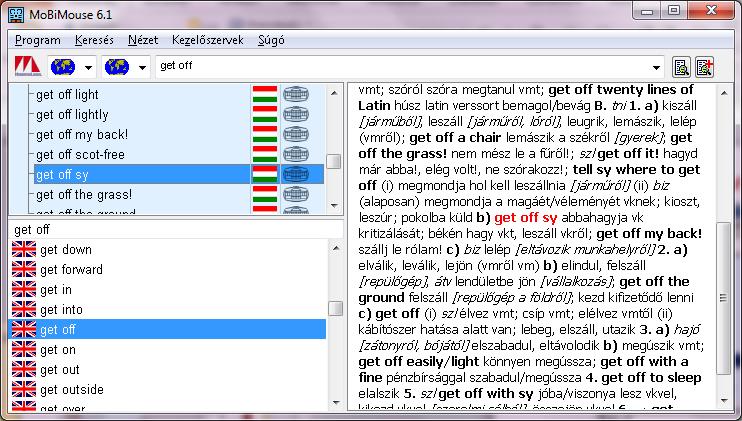
Task: Click the red 'get off sy' phrase in definition
Action: [525, 218]
